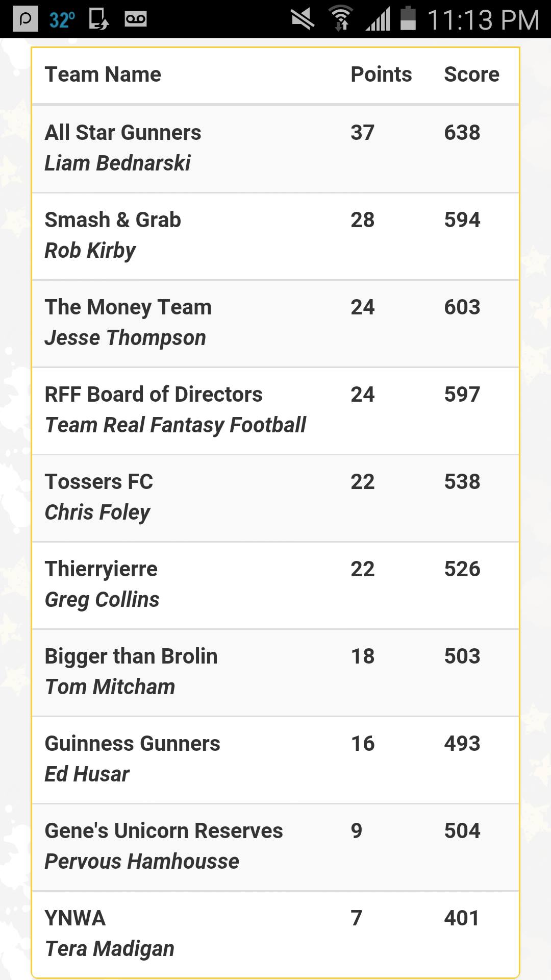The width and height of the screenshot is (551, 980).
Task: Open the Smash & Grab team
Action: [275, 236]
